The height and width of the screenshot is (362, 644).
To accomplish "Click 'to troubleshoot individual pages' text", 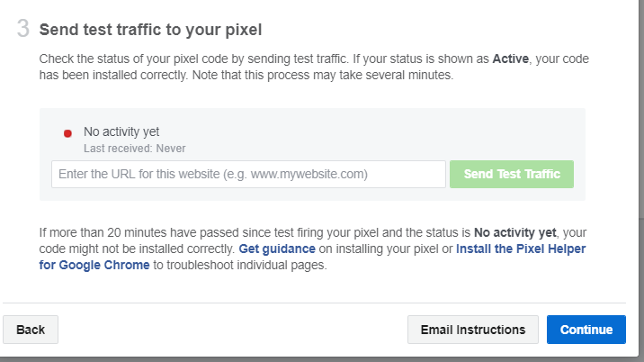I will coord(250,265).
